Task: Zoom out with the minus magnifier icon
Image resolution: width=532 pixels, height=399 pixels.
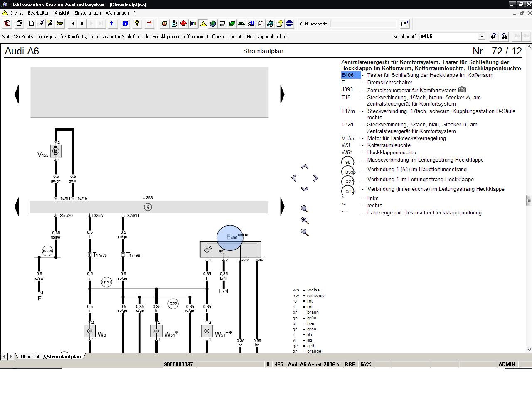Action: [305, 232]
